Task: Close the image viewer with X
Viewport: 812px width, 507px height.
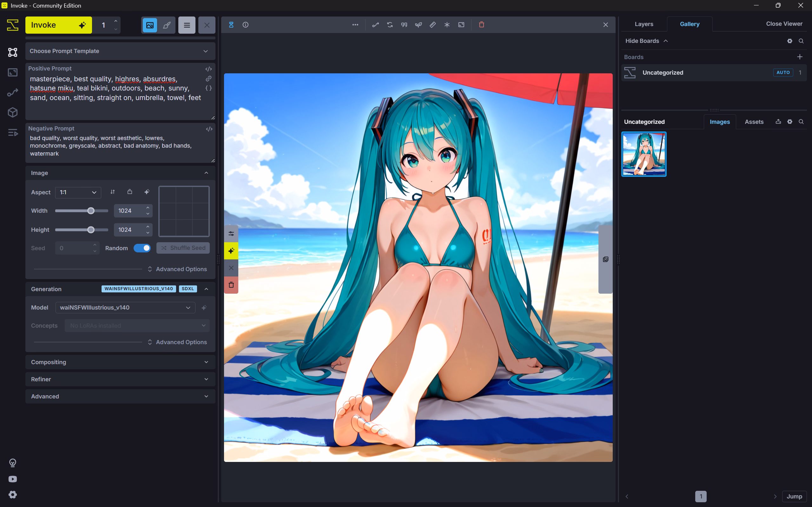Action: pyautogui.click(x=605, y=25)
